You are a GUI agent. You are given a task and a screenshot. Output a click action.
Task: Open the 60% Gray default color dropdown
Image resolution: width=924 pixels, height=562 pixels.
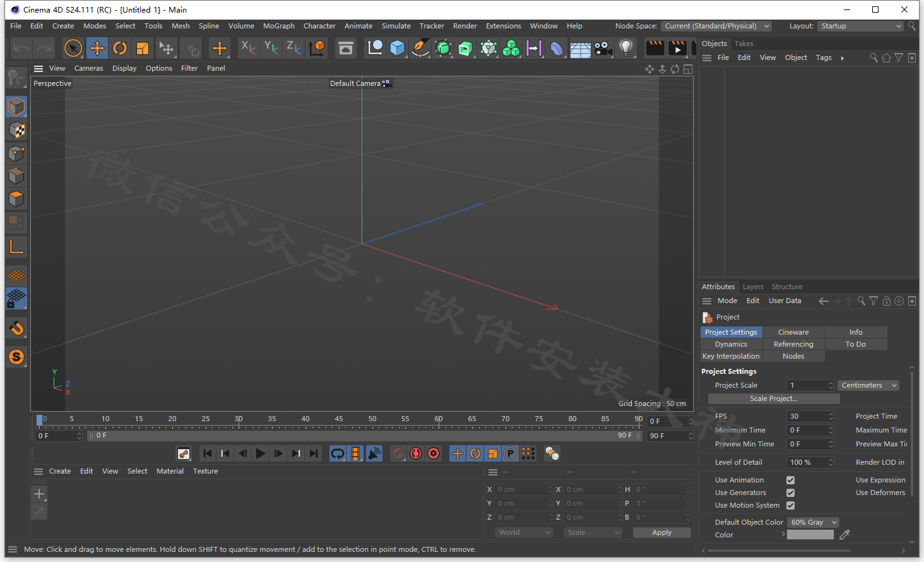click(x=813, y=522)
